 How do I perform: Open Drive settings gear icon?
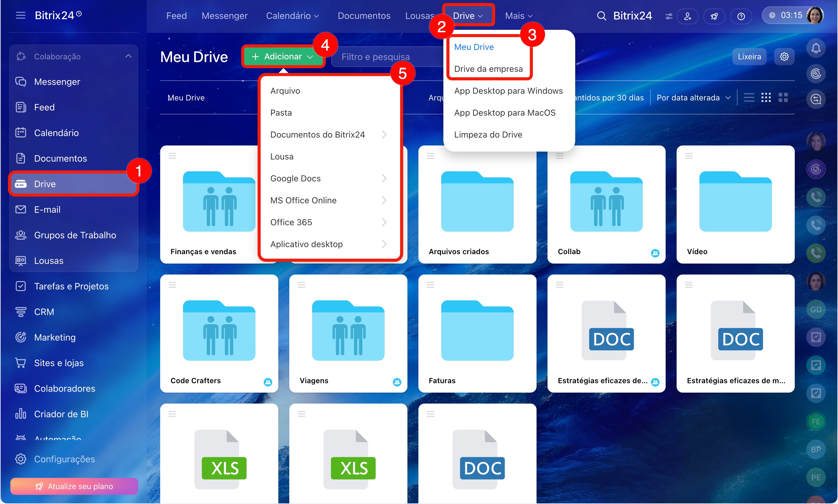(x=784, y=56)
